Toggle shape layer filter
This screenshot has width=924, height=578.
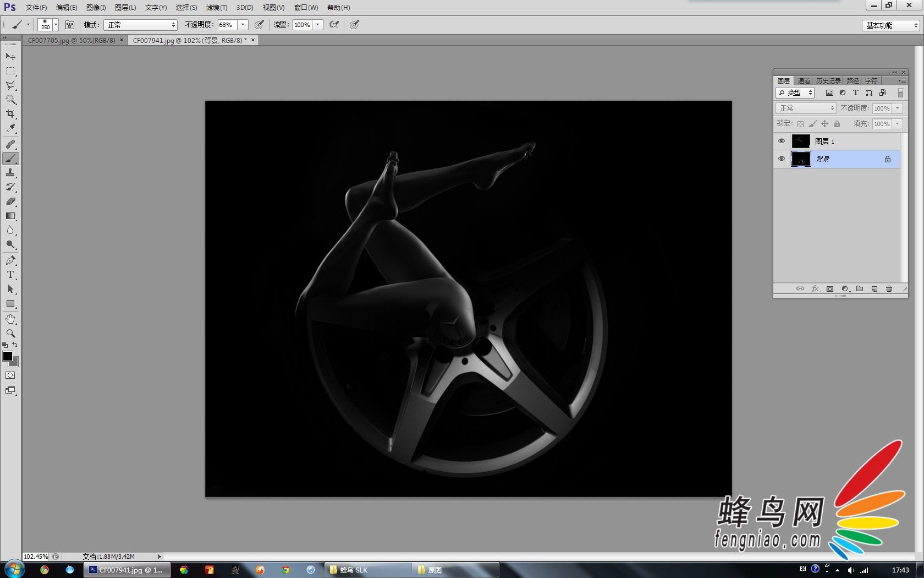869,93
